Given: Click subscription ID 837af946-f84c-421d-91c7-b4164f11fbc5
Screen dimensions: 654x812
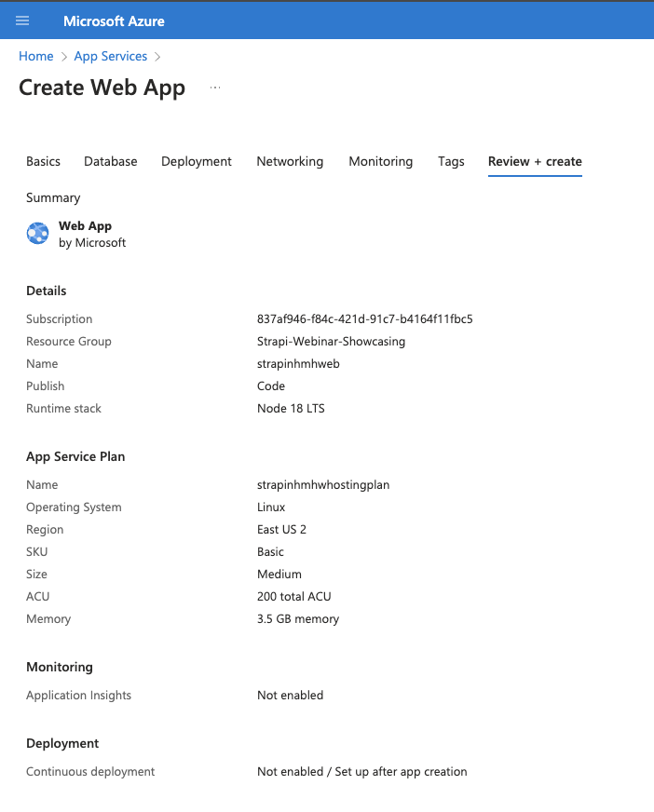Looking at the screenshot, I should click(x=365, y=319).
